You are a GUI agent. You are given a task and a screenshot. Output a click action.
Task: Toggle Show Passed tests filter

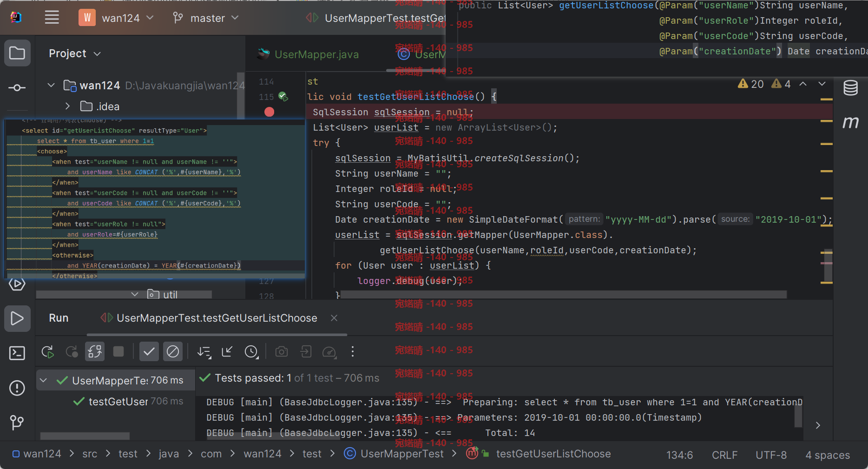149,352
